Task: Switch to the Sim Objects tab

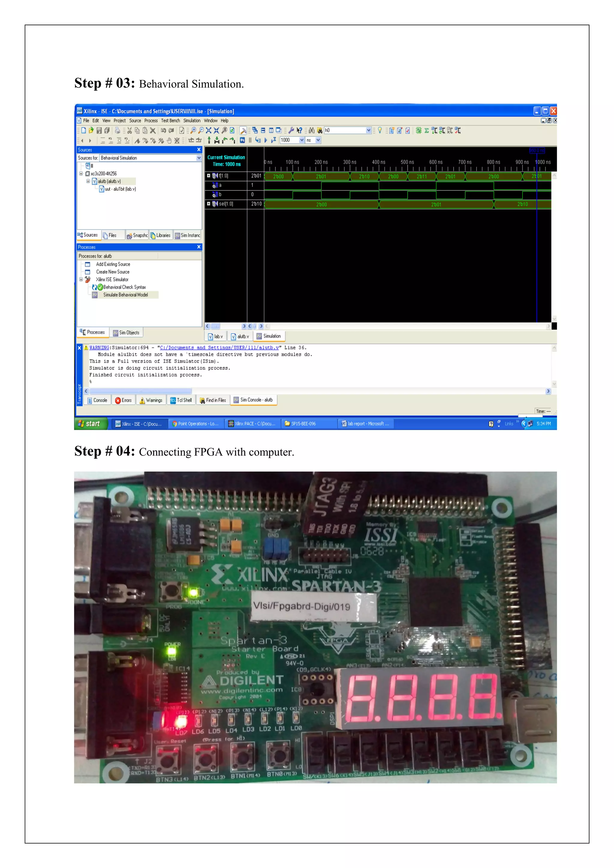Action: click(x=127, y=333)
